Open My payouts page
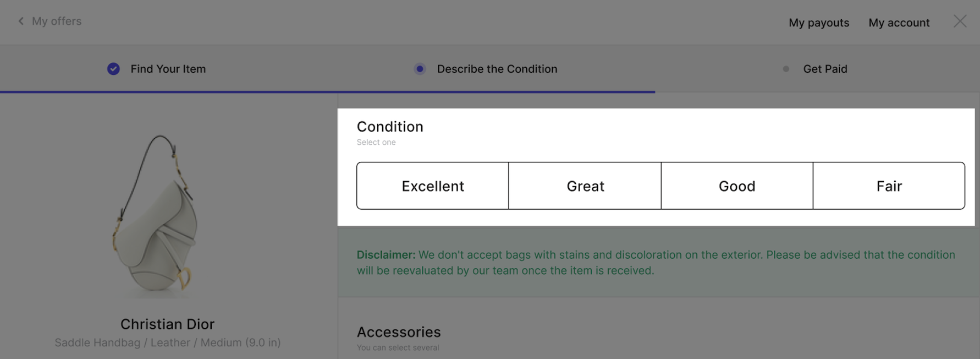Screen dimensions: 980x359 [x=819, y=23]
